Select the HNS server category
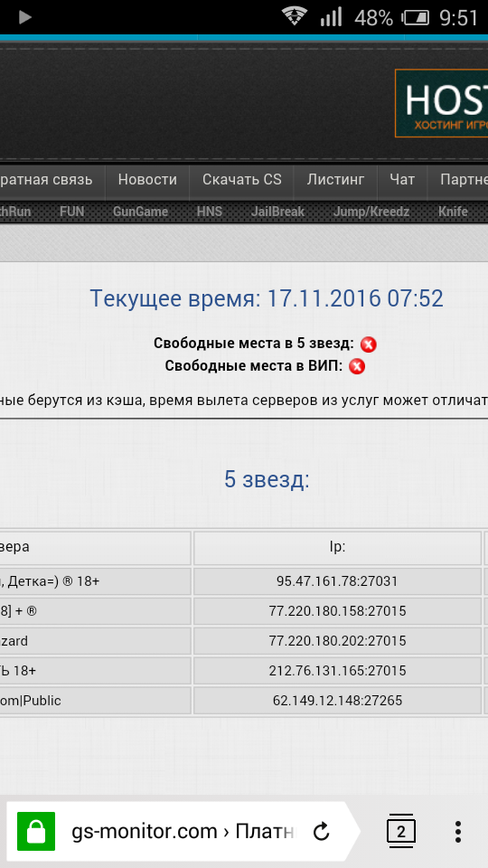This screenshot has height=868, width=488. [210, 212]
